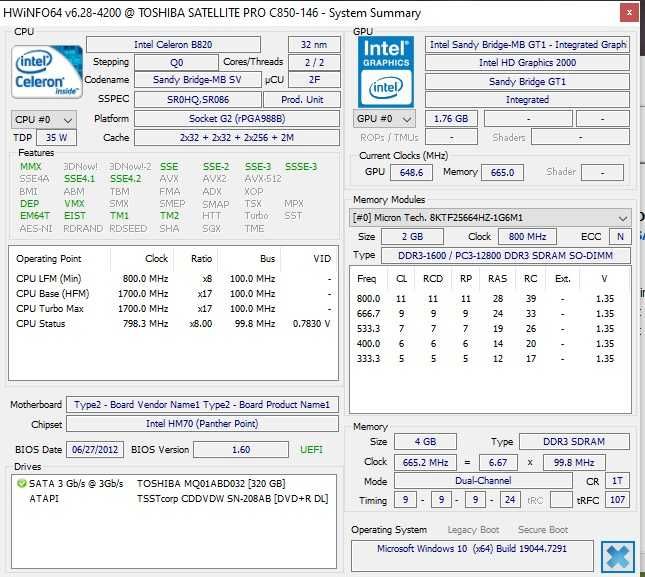This screenshot has height=577, width=645.
Task: Close the System Summary window
Action: (629, 13)
